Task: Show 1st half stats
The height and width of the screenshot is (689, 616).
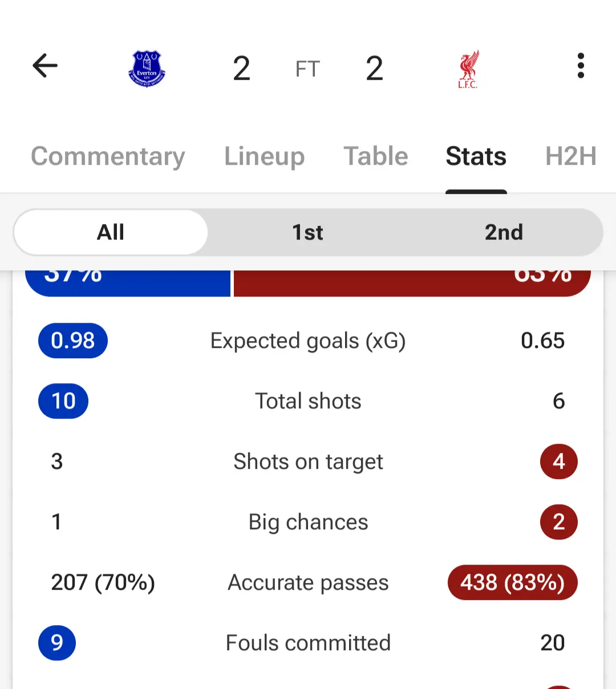Action: coord(307,232)
